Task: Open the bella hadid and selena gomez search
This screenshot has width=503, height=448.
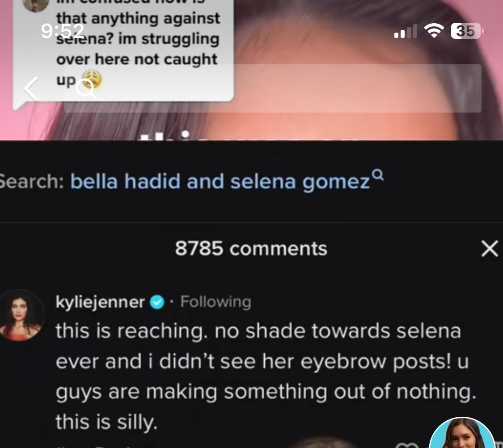Action: (220, 181)
